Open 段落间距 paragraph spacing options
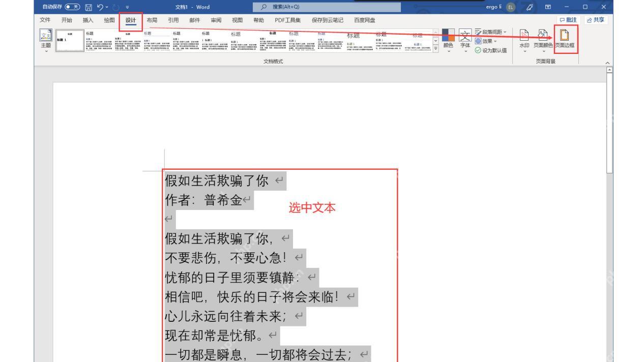Screen dimensions: 644x362 (x=491, y=33)
